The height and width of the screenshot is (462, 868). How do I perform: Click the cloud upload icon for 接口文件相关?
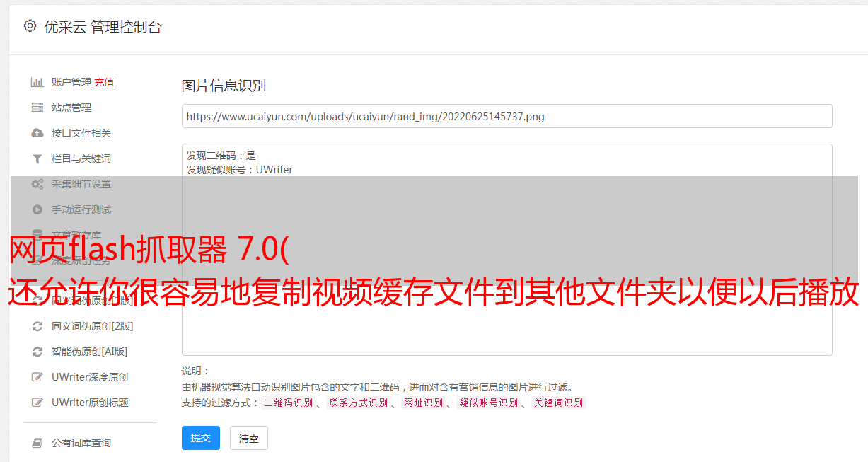coord(37,133)
